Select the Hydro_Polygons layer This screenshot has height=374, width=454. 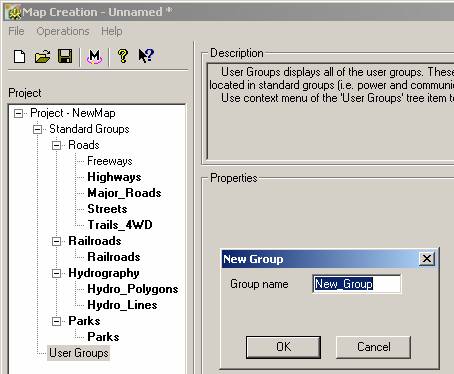point(133,289)
